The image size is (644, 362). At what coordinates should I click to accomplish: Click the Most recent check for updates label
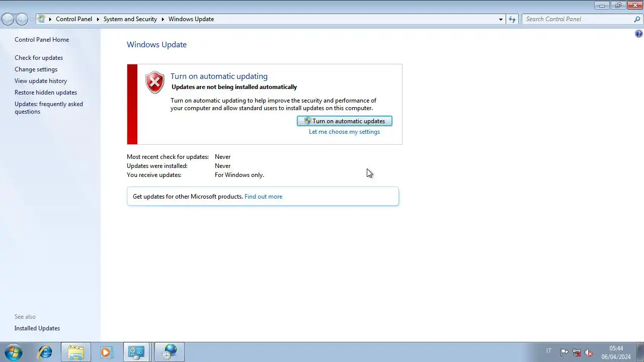point(168,157)
